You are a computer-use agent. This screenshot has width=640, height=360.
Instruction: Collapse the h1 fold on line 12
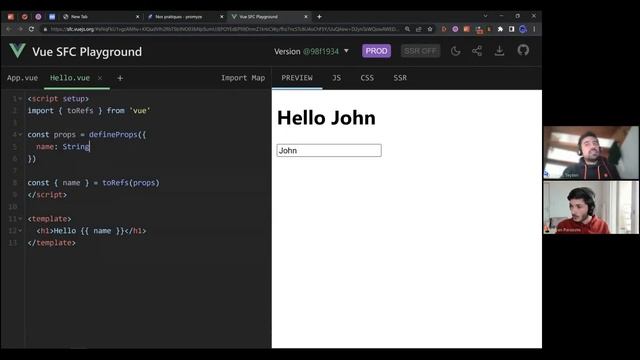pos(20,231)
